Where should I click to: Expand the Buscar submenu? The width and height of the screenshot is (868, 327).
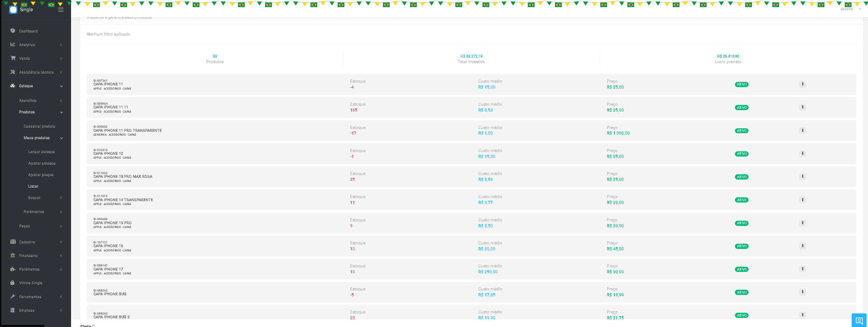coord(45,198)
